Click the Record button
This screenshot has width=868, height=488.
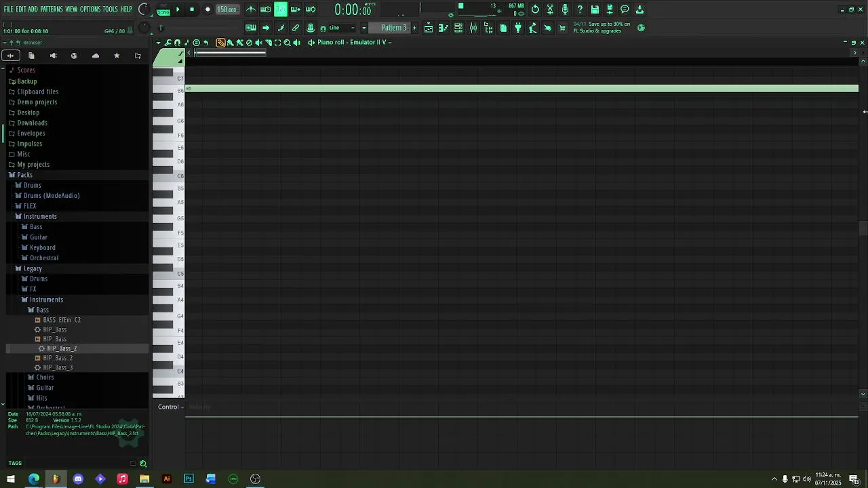pos(208,9)
